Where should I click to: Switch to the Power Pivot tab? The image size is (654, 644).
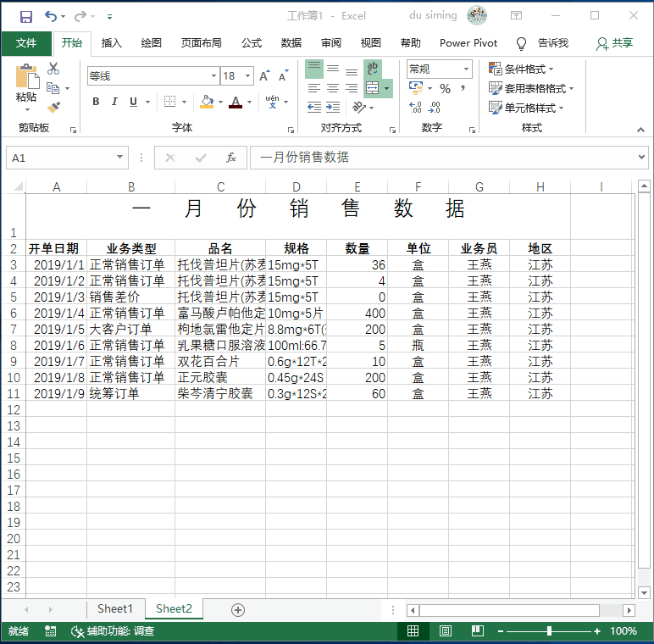(x=468, y=43)
